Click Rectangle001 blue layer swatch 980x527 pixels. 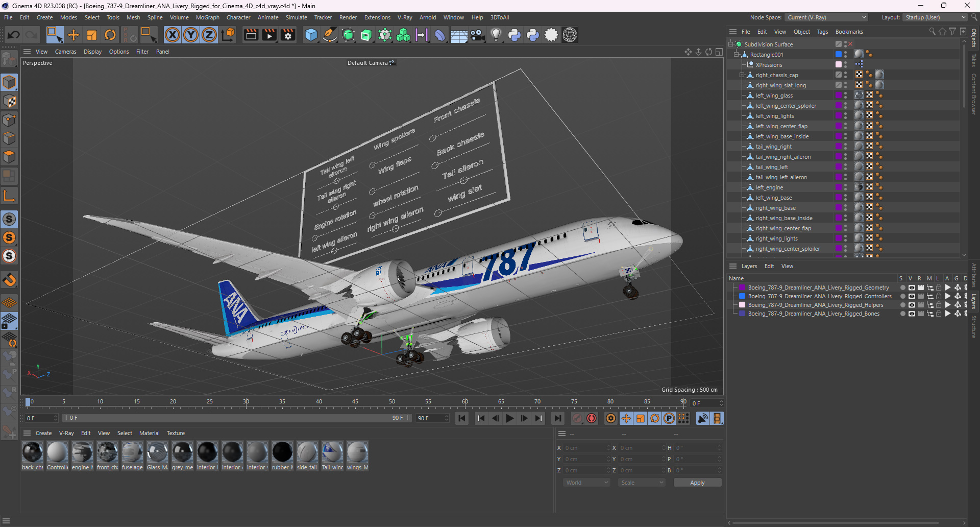pos(838,54)
